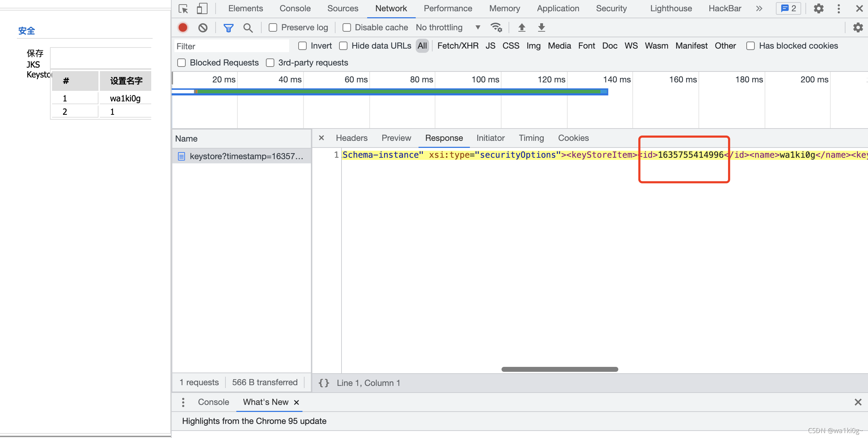Open the Lighthouse tab

[671, 8]
